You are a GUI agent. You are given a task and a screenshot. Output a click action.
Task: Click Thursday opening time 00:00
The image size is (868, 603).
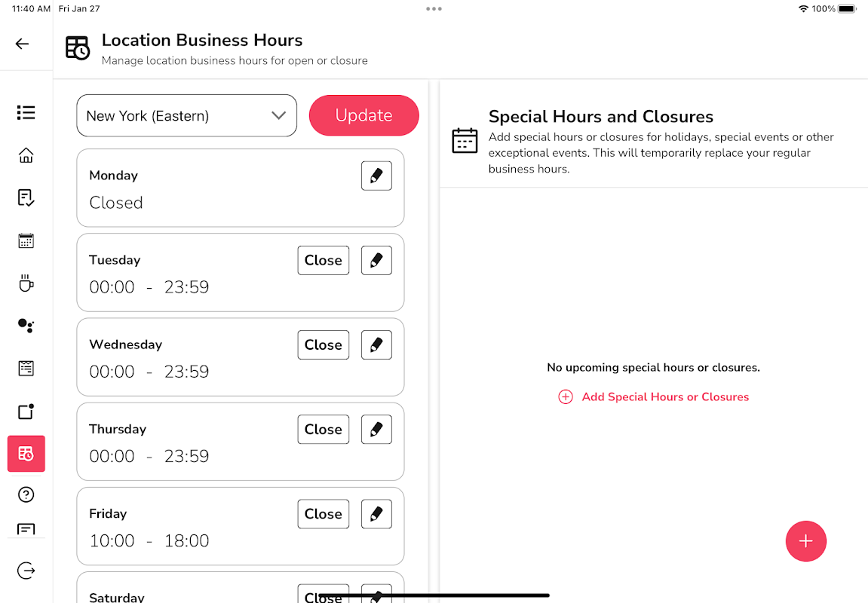[112, 457]
